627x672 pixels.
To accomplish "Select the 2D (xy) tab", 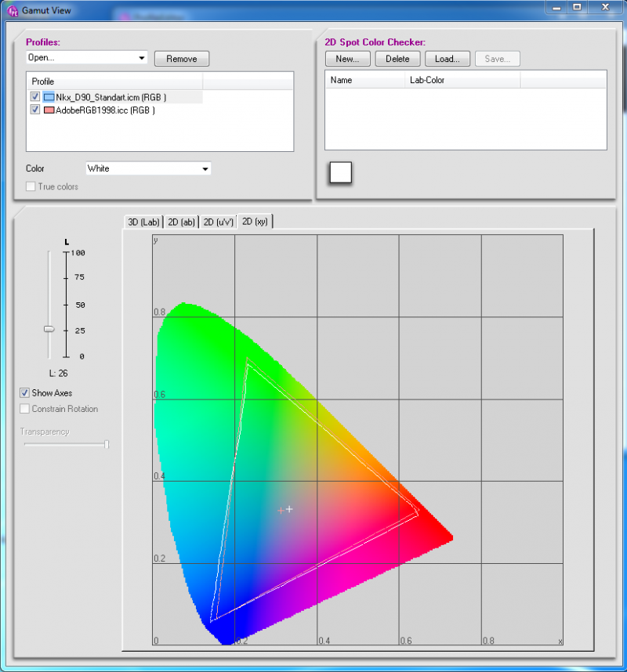I will point(255,221).
